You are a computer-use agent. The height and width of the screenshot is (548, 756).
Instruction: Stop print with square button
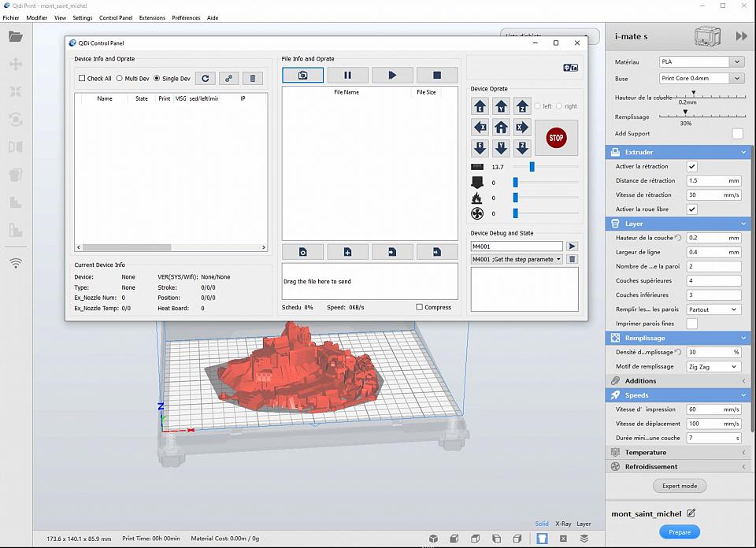(437, 75)
